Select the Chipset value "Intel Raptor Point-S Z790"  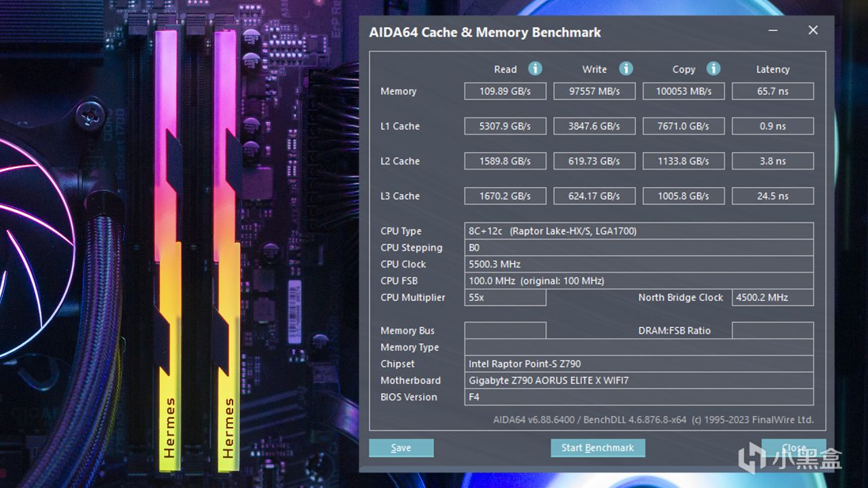639,364
